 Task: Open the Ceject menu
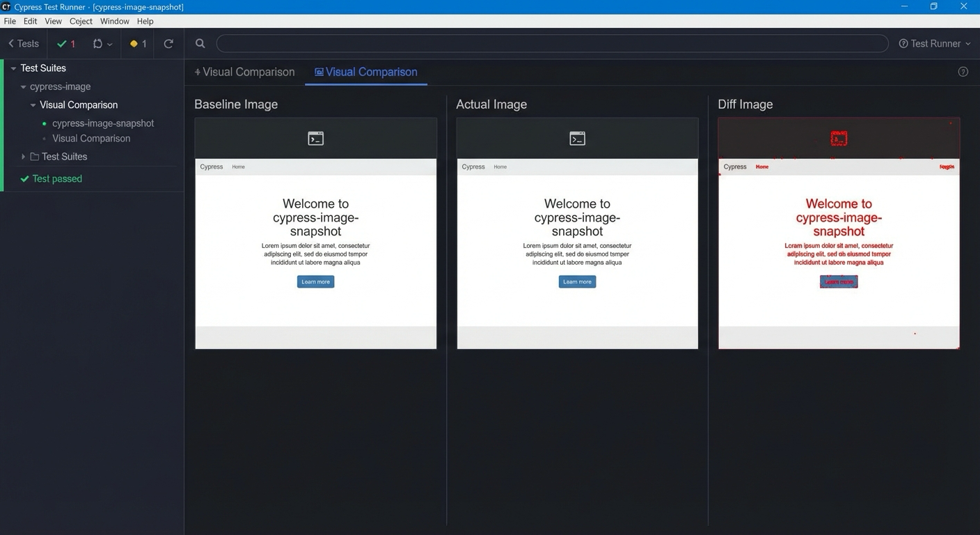(81, 21)
